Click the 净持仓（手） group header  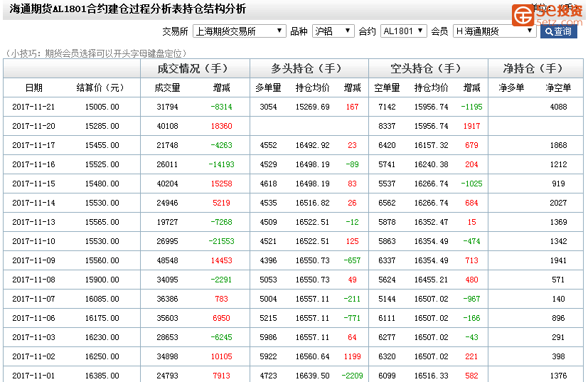click(x=534, y=68)
